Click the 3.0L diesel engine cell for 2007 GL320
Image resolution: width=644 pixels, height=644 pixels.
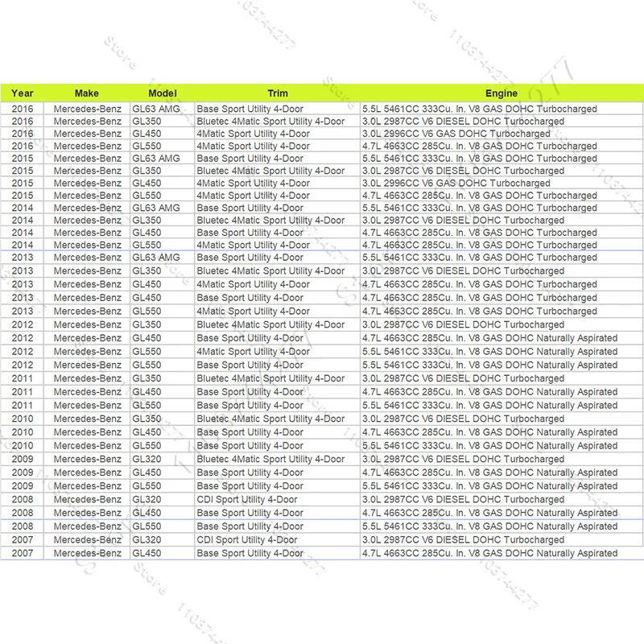(x=502, y=539)
